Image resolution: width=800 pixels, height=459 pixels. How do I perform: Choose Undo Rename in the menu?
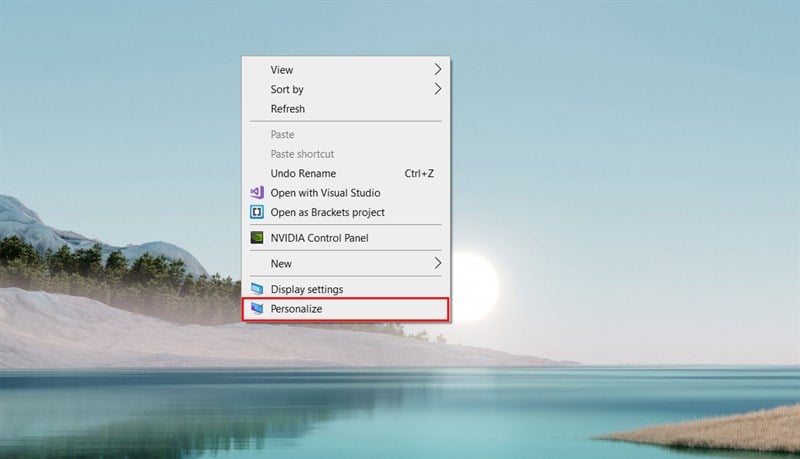(x=303, y=173)
